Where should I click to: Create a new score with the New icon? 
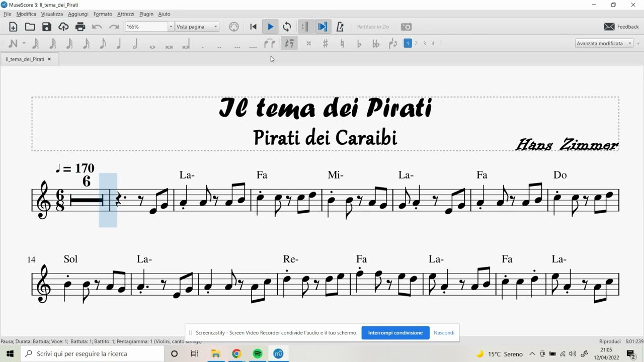coord(13,27)
